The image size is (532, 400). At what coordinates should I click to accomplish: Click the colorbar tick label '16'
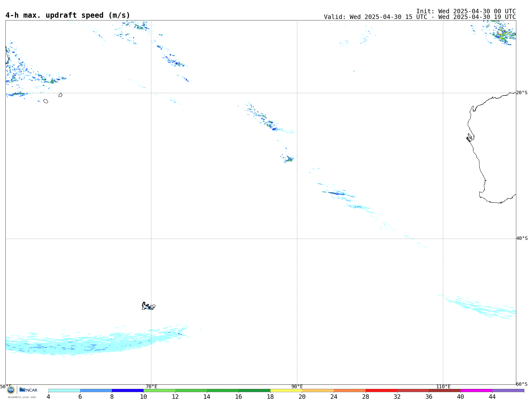(x=239, y=397)
